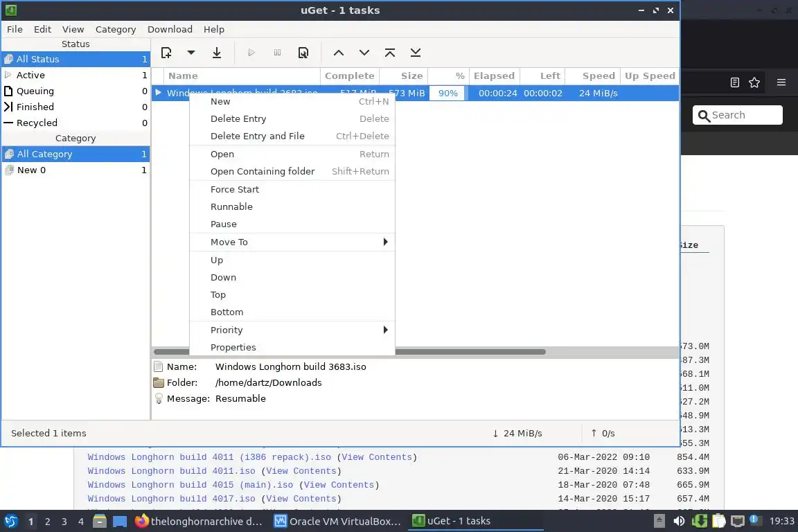The width and height of the screenshot is (798, 532).
Task: Choose Up in the context menu
Action: [x=292, y=260]
